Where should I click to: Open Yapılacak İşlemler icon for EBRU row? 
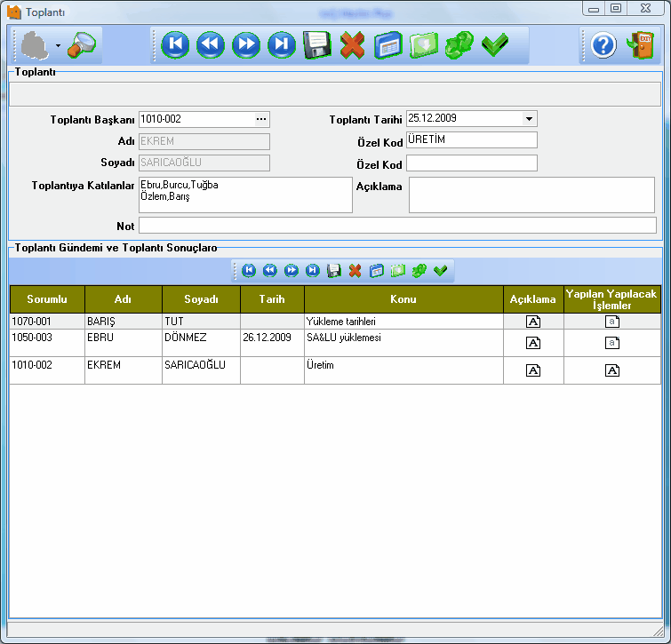[x=612, y=343]
